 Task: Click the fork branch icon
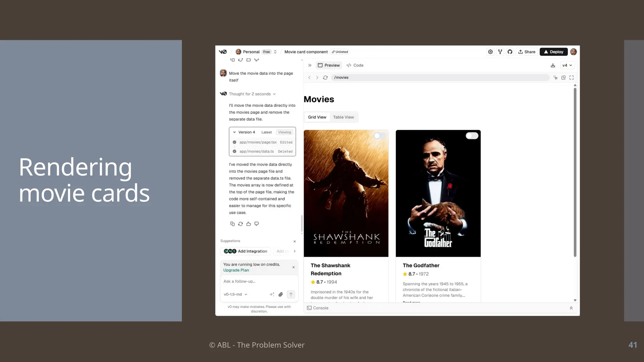(x=500, y=52)
